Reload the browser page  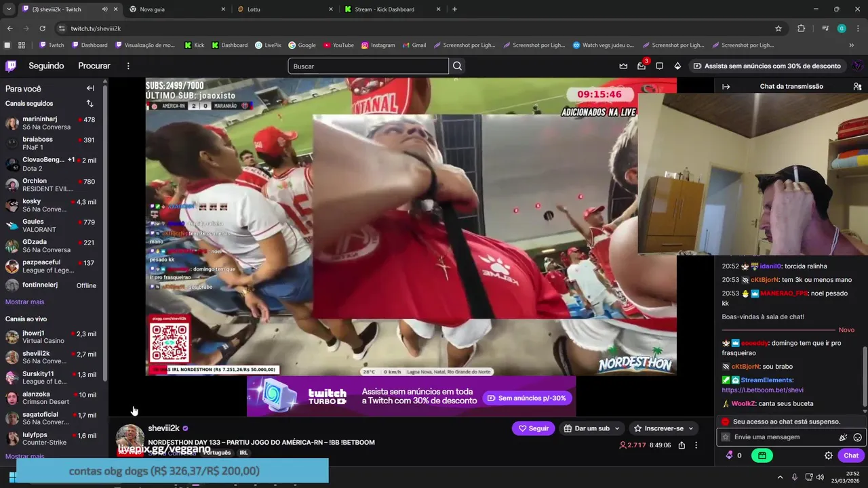click(x=42, y=28)
